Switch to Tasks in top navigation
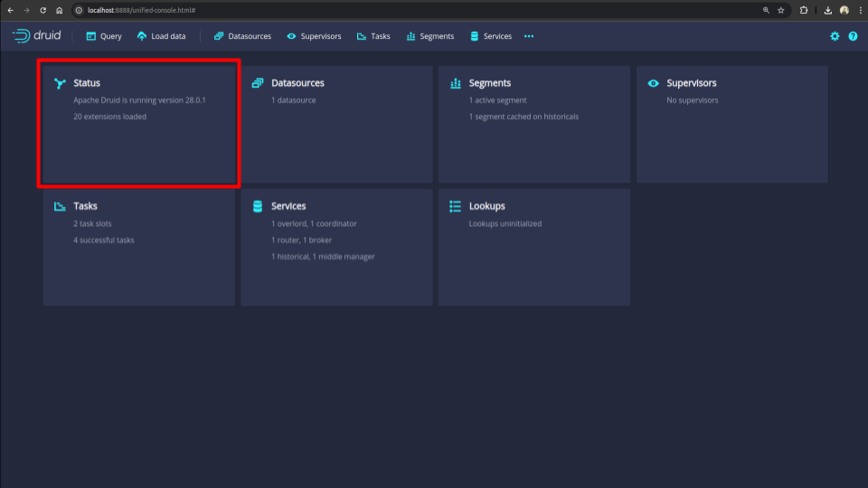Screen dimensions: 868x488 coord(373,36)
